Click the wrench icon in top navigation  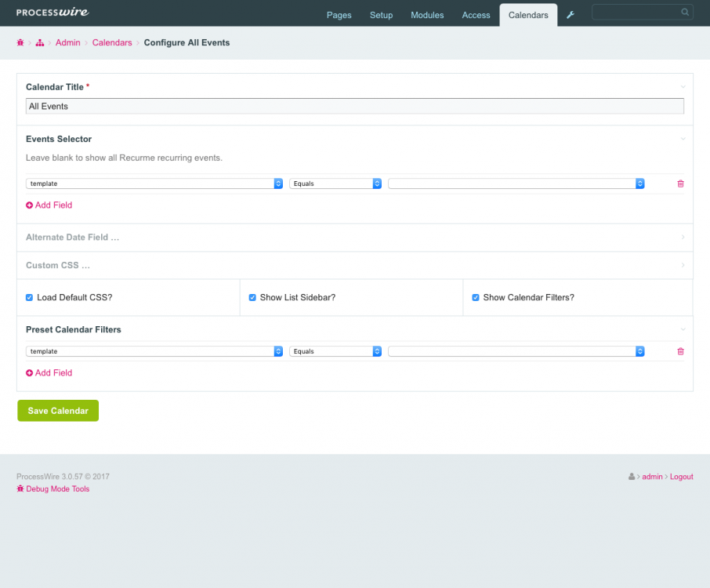tap(571, 15)
